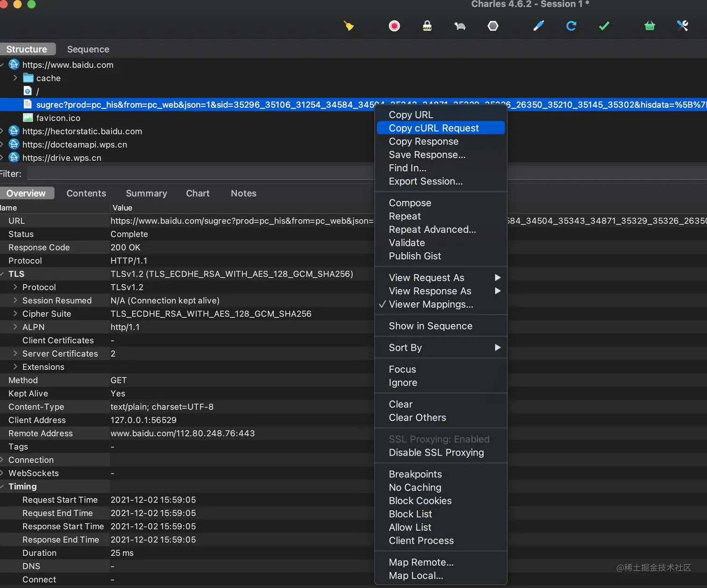The image size is (707, 588).
Task: Toggle breakpoints hexagon icon
Action: [493, 26]
